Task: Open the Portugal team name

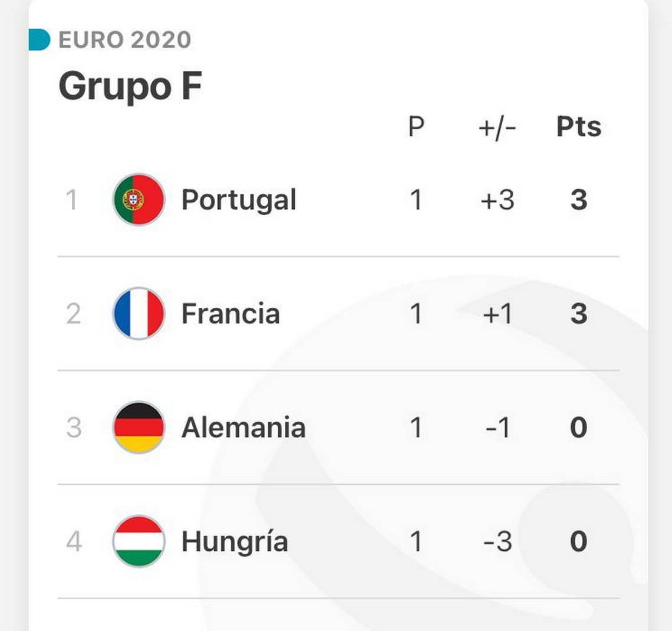Action: [x=239, y=200]
